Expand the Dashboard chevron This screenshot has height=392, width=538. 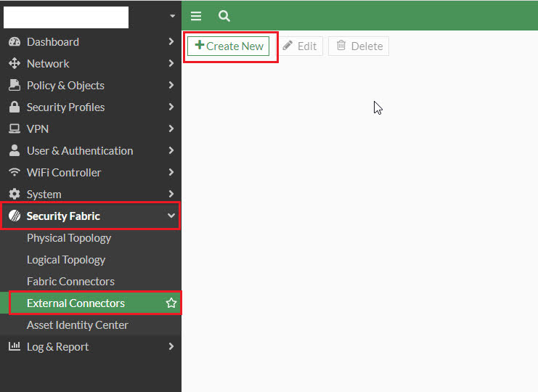pos(171,41)
